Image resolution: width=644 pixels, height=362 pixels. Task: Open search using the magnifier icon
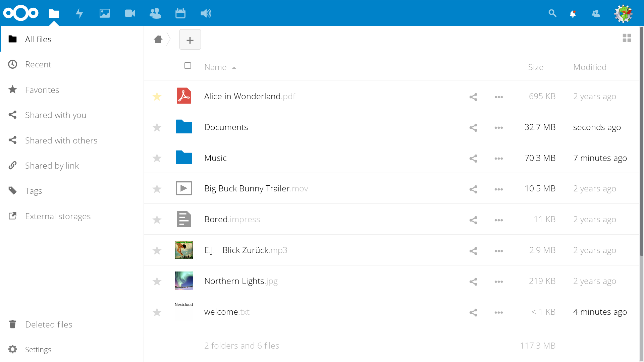pyautogui.click(x=552, y=13)
